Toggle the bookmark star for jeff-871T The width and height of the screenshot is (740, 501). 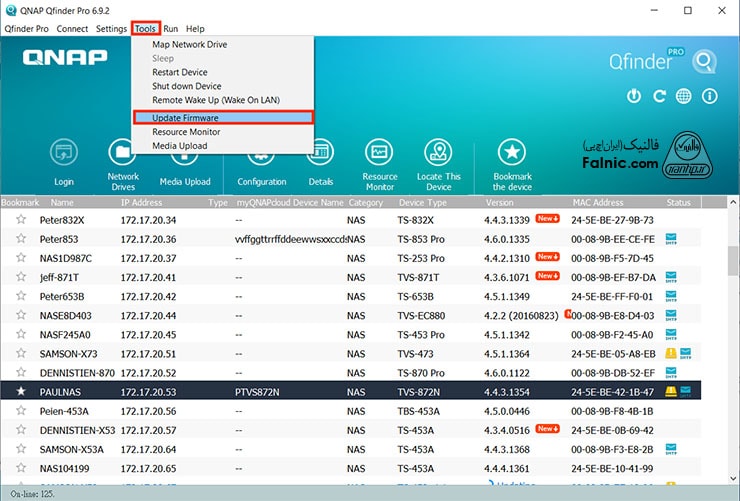20,277
